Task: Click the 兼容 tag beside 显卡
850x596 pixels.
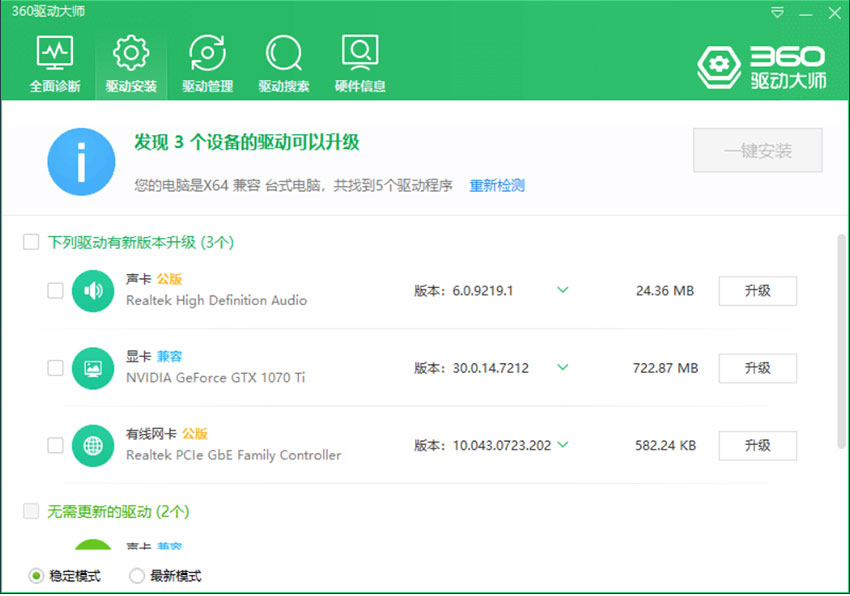Action: click(x=169, y=356)
